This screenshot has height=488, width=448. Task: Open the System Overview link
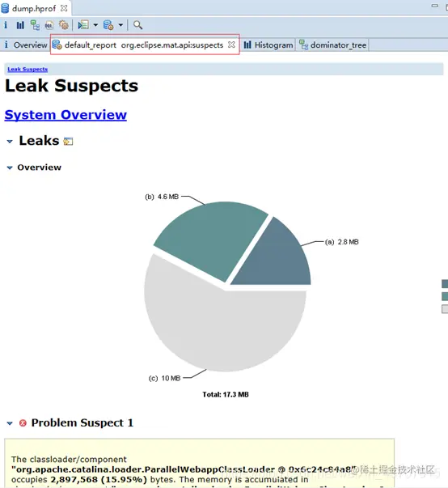[66, 115]
